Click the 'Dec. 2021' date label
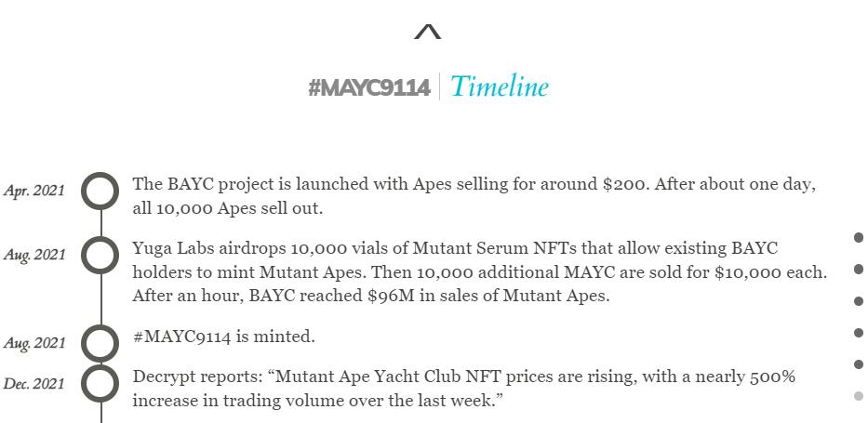Image resolution: width=868 pixels, height=423 pixels. click(34, 384)
